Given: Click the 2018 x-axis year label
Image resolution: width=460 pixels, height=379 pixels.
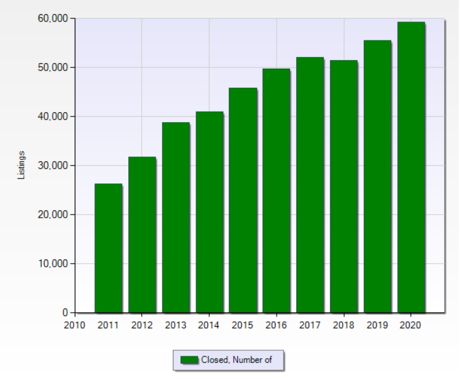Looking at the screenshot, I should coord(343,325).
